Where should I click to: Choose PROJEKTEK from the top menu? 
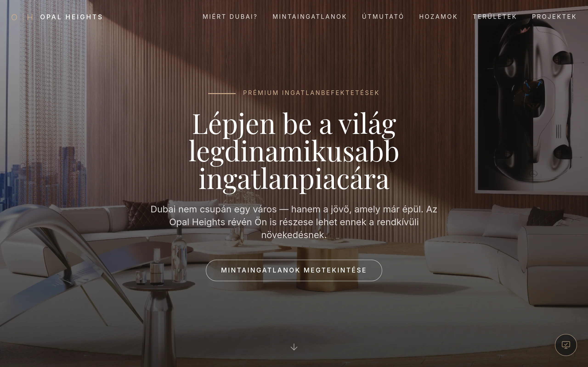point(554,17)
